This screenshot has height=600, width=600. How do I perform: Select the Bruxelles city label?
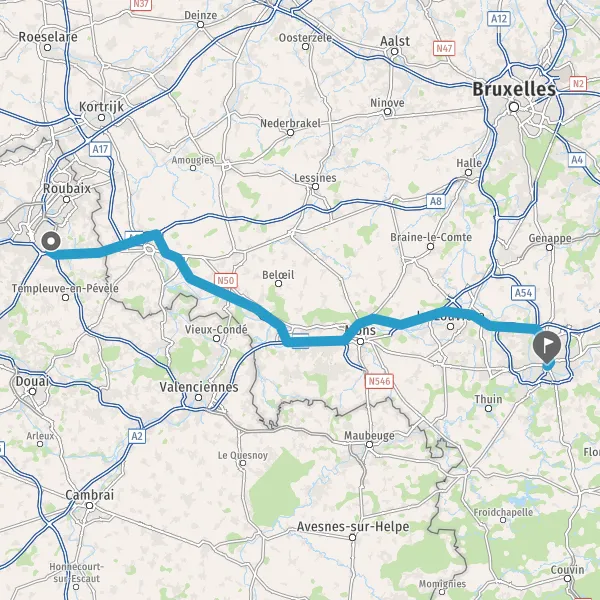[x=514, y=90]
